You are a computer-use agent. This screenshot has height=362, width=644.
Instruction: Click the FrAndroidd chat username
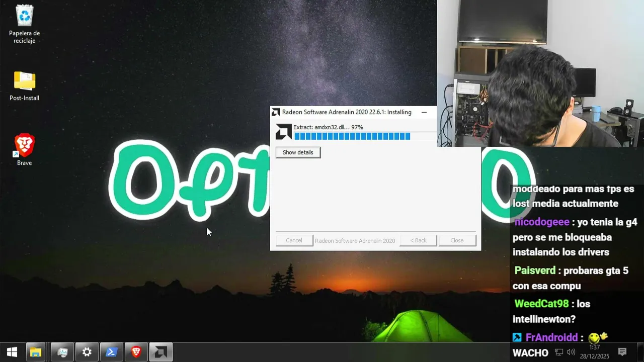click(552, 338)
